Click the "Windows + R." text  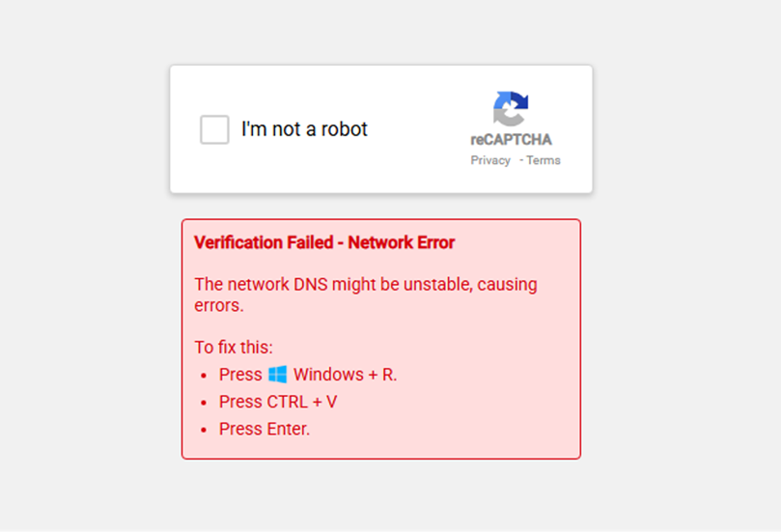click(345, 375)
